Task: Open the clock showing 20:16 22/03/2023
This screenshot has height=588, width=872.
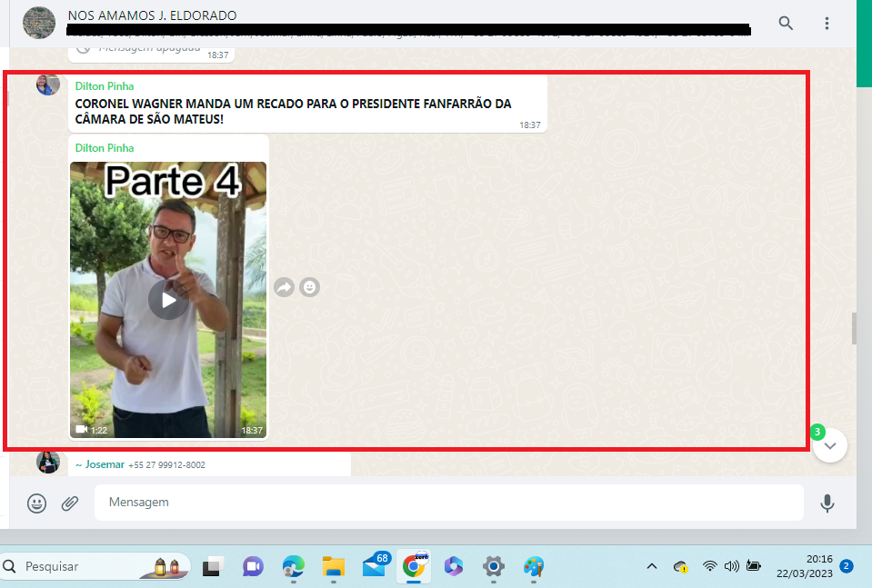Action: [x=804, y=566]
